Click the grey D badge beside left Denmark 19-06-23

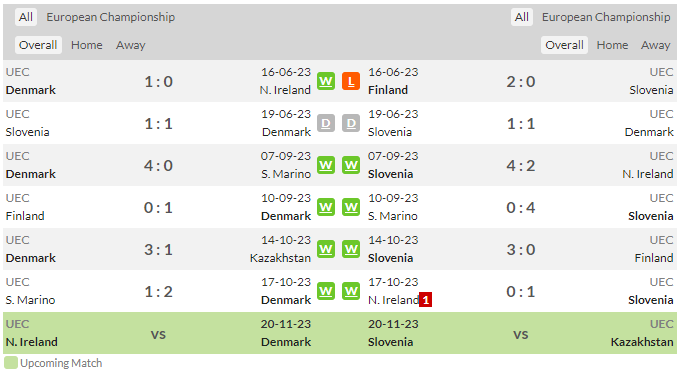(326, 124)
